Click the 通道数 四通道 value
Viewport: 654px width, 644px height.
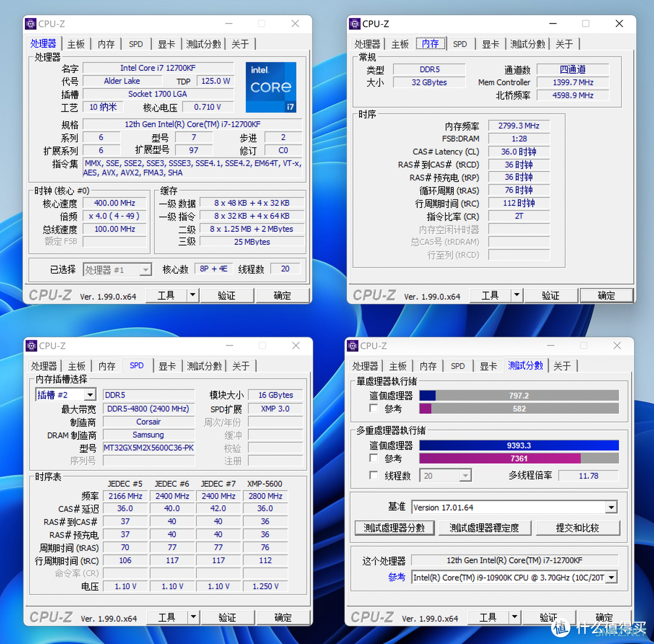coord(573,69)
